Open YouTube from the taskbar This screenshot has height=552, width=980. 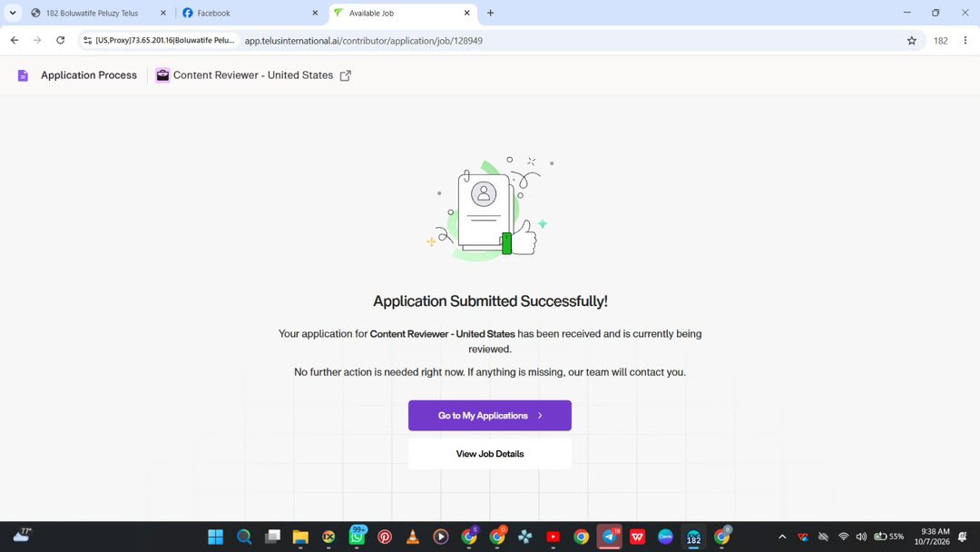click(x=554, y=537)
